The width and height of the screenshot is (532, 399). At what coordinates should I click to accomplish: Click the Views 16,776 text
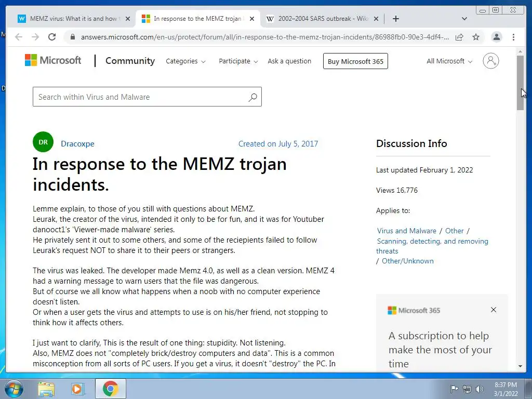click(396, 190)
